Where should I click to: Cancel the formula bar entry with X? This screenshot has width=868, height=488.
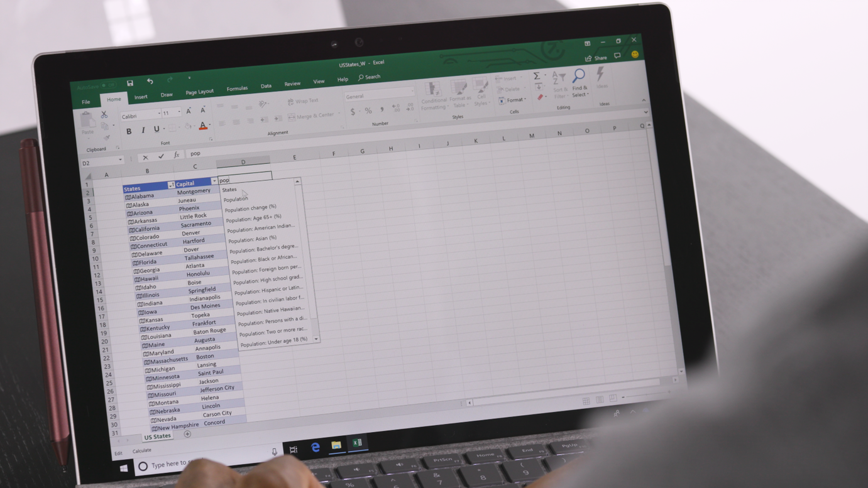145,158
